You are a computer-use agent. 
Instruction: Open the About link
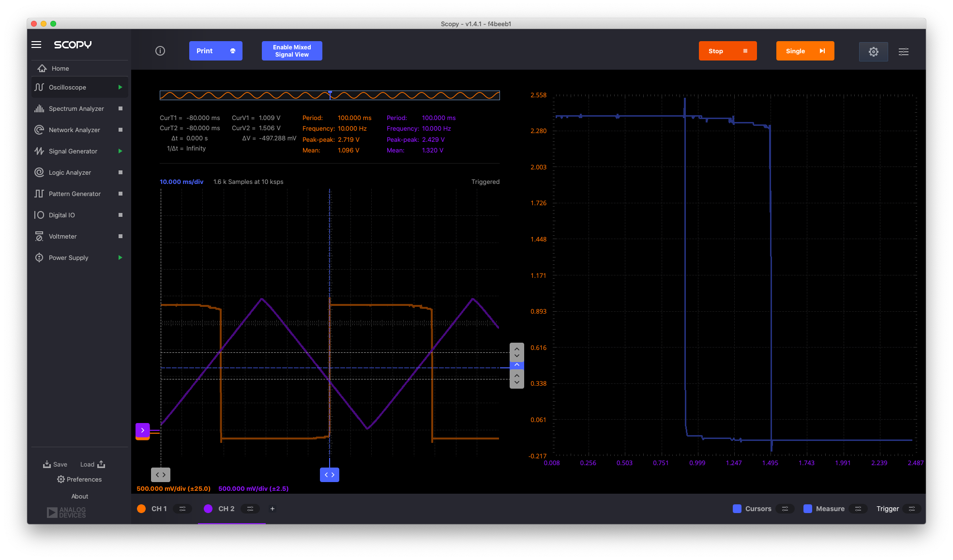click(x=79, y=496)
